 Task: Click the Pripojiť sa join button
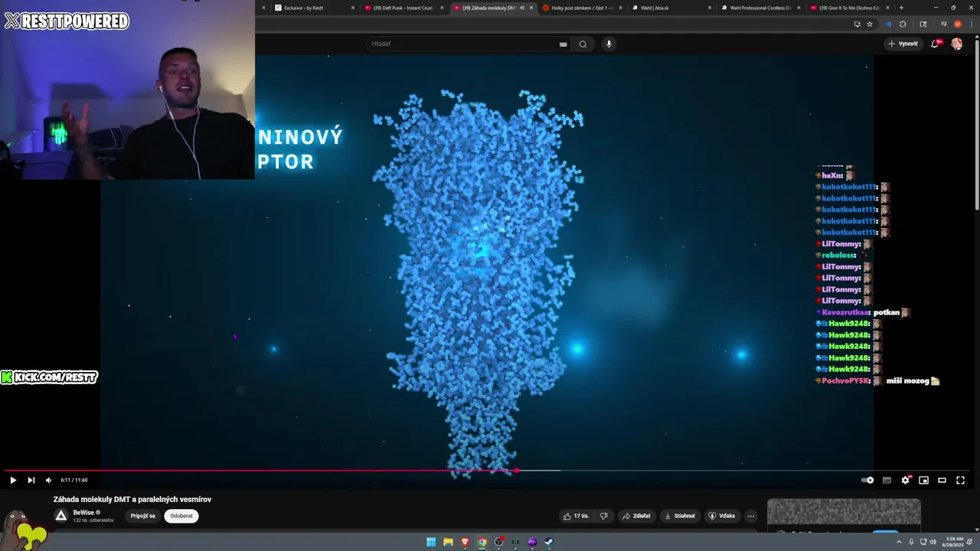click(x=142, y=516)
